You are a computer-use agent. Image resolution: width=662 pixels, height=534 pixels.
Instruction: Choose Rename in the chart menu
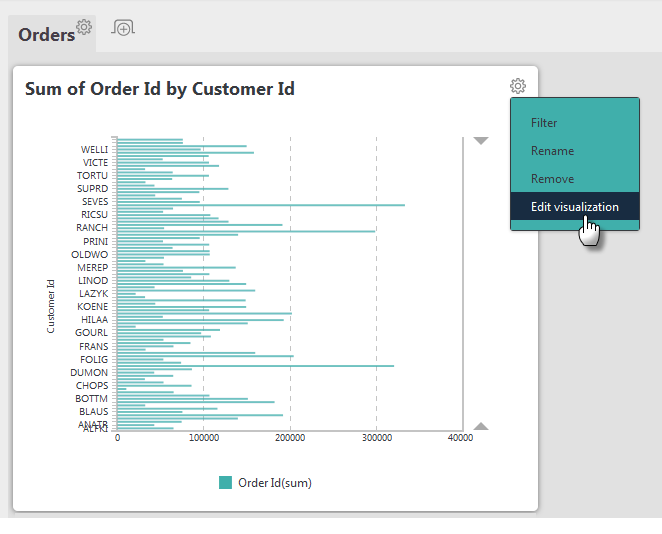click(552, 151)
